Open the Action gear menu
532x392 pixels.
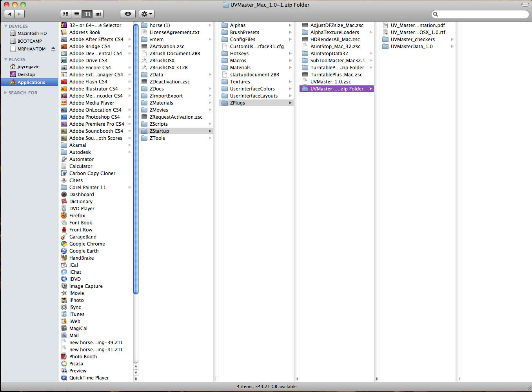tap(146, 14)
